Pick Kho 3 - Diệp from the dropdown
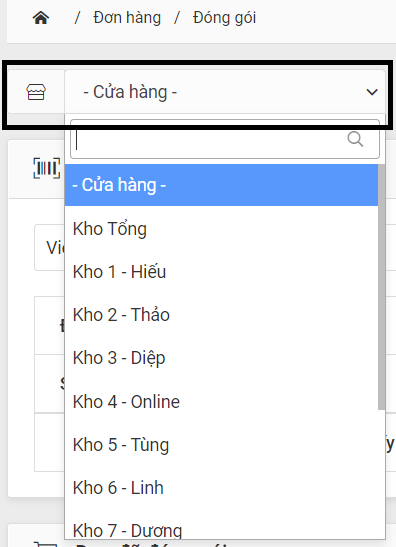The width and height of the screenshot is (396, 547). (x=221, y=358)
